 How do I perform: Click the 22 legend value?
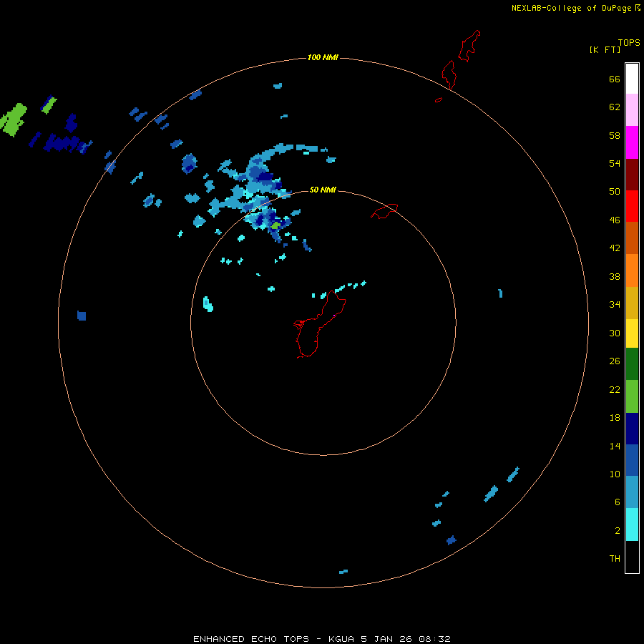[615, 389]
